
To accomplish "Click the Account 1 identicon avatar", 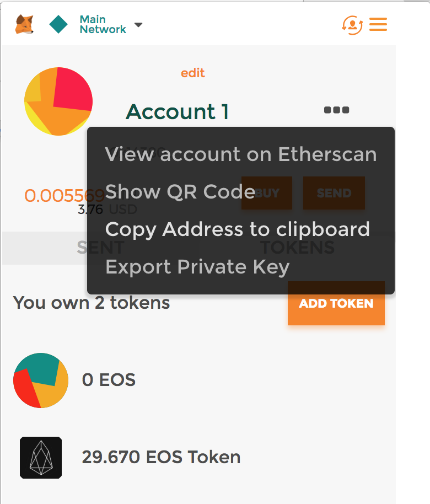I will pyautogui.click(x=58, y=101).
